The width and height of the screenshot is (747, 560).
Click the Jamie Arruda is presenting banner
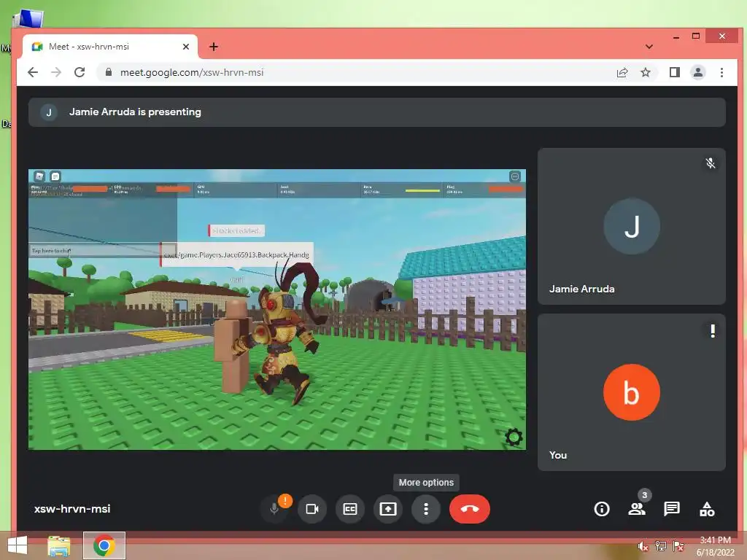click(x=377, y=112)
